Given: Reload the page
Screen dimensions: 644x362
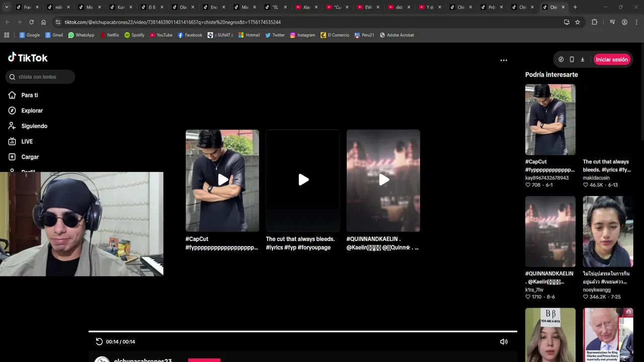Looking at the screenshot, I should point(31,22).
